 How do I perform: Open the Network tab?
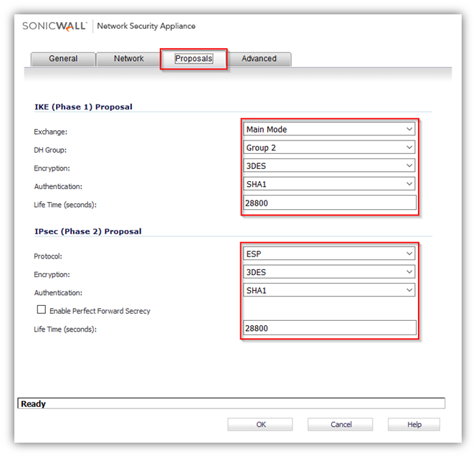click(129, 59)
